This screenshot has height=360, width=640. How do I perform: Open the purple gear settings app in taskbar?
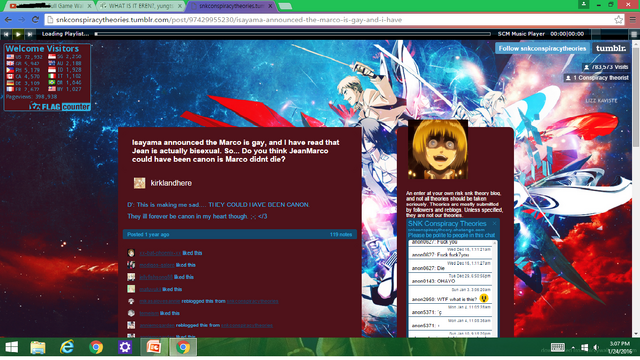124,347
